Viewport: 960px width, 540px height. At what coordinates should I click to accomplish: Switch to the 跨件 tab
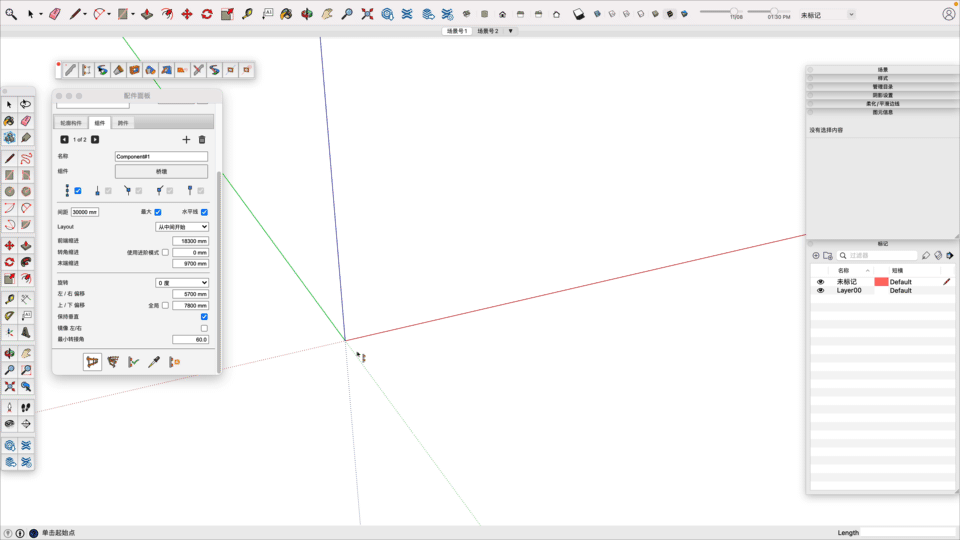click(x=123, y=123)
